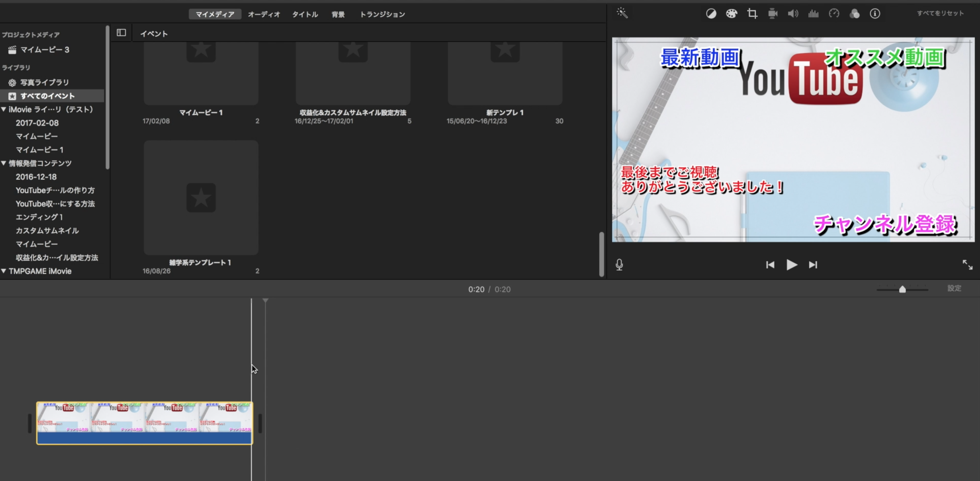Switch to the トランジション tab

[382, 14]
